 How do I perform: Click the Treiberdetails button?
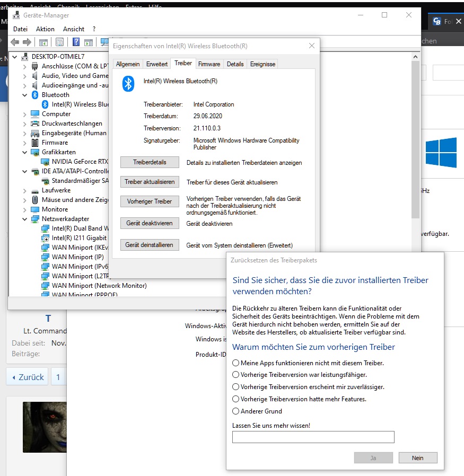tap(150, 162)
